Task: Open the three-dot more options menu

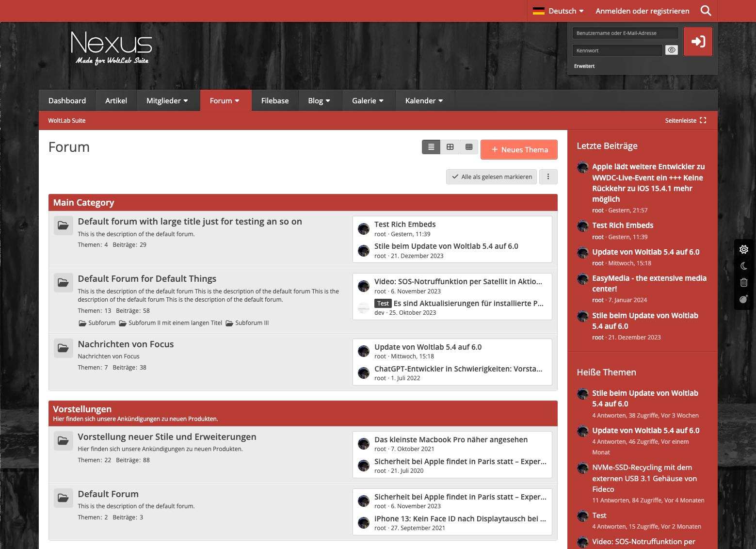Action: tap(548, 177)
